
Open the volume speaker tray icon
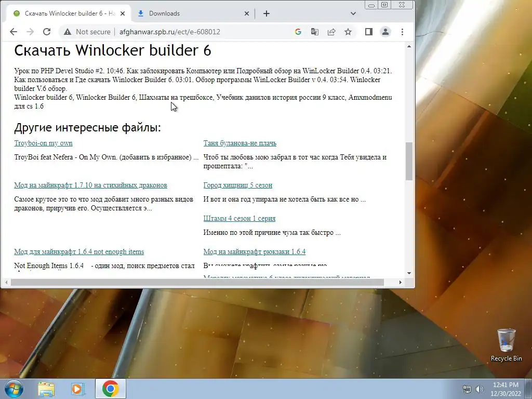(x=479, y=389)
